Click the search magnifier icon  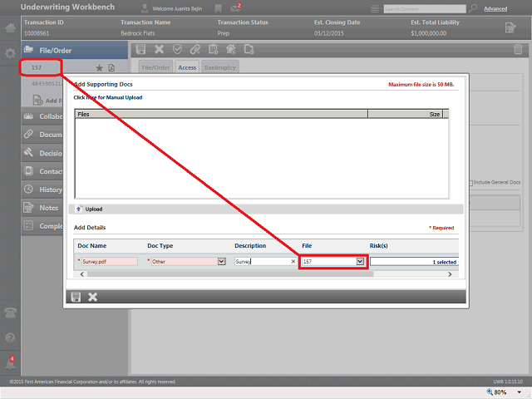click(473, 8)
